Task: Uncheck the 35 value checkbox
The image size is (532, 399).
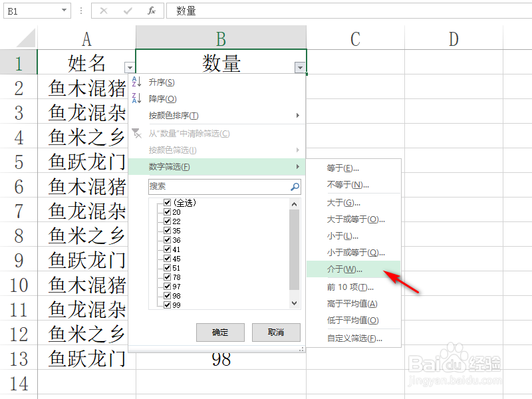Action: (x=167, y=231)
